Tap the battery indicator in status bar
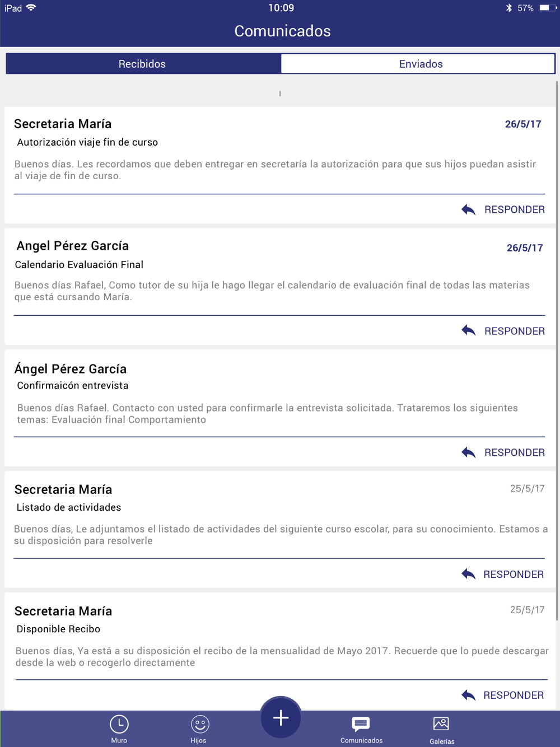The height and width of the screenshot is (747, 560). 547,8
